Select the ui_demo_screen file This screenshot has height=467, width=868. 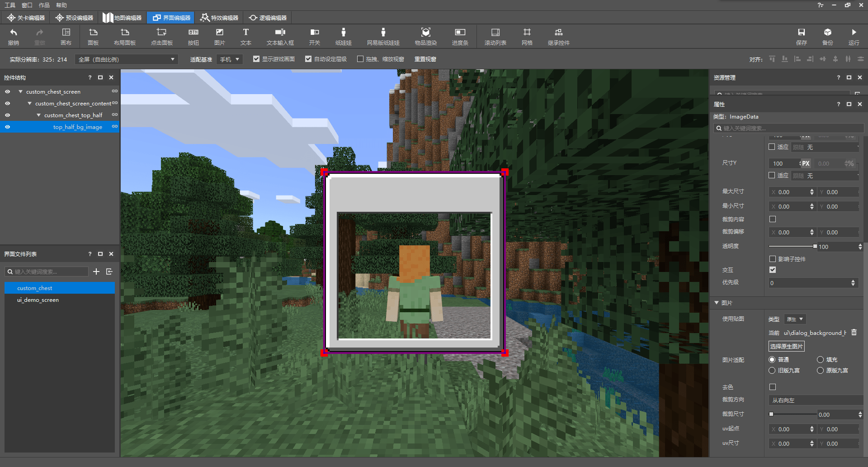[x=60, y=300]
